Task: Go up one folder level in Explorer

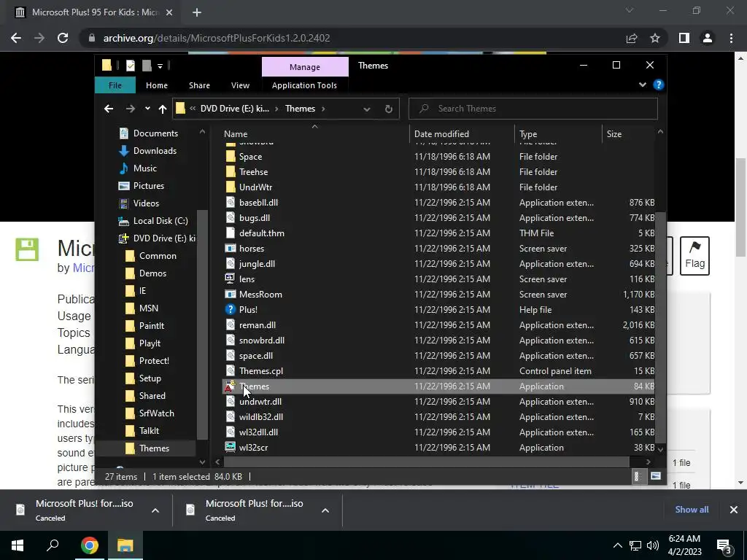Action: point(163,109)
